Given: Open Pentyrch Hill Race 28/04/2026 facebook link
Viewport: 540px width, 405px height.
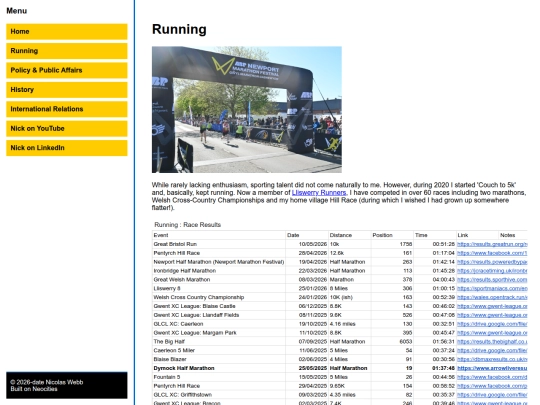Looking at the screenshot, I should click(492, 253).
